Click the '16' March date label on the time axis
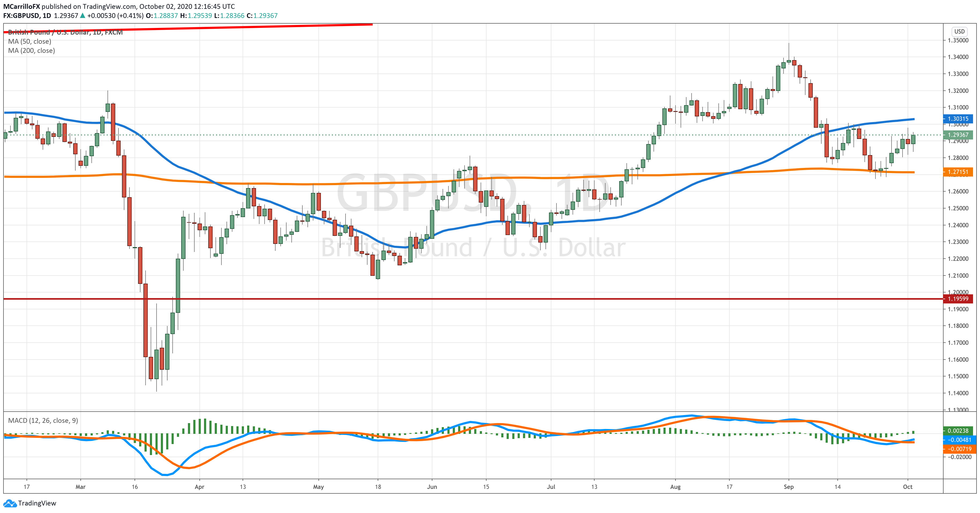This screenshot has height=513, width=980. pyautogui.click(x=135, y=487)
